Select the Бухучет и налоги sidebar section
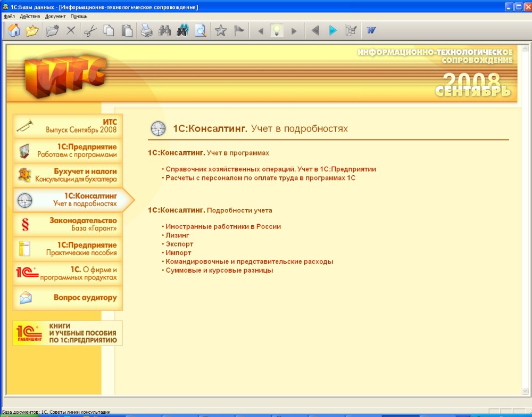 68,175
